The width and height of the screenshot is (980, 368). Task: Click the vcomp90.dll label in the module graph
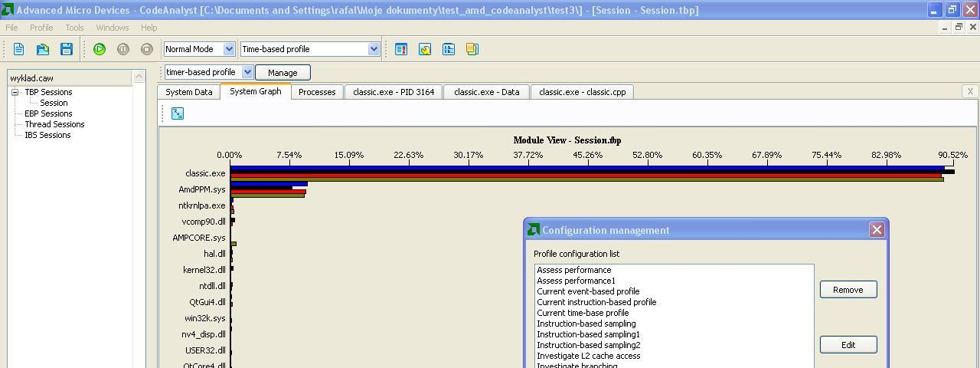(x=204, y=222)
